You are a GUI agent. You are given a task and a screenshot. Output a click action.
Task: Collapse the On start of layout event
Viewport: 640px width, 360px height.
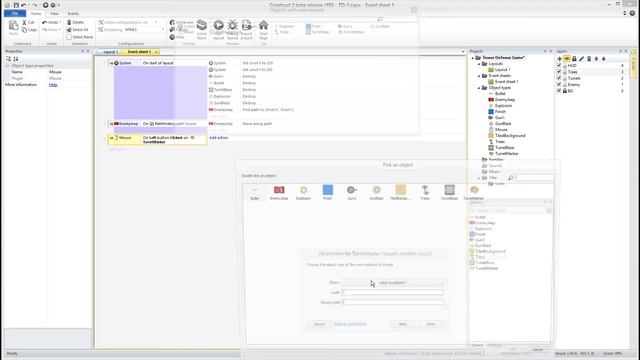pyautogui.click(x=111, y=63)
